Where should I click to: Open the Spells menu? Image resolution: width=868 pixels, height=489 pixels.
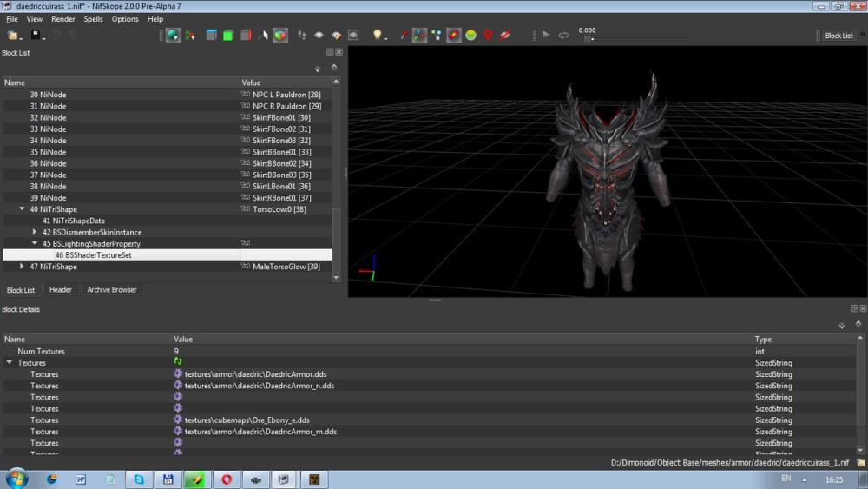click(93, 19)
